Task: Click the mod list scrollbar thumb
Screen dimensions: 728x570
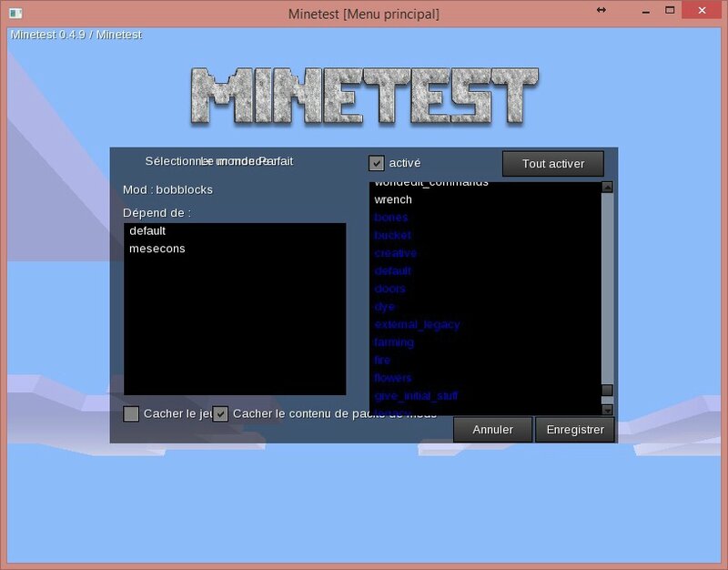Action: [x=607, y=390]
